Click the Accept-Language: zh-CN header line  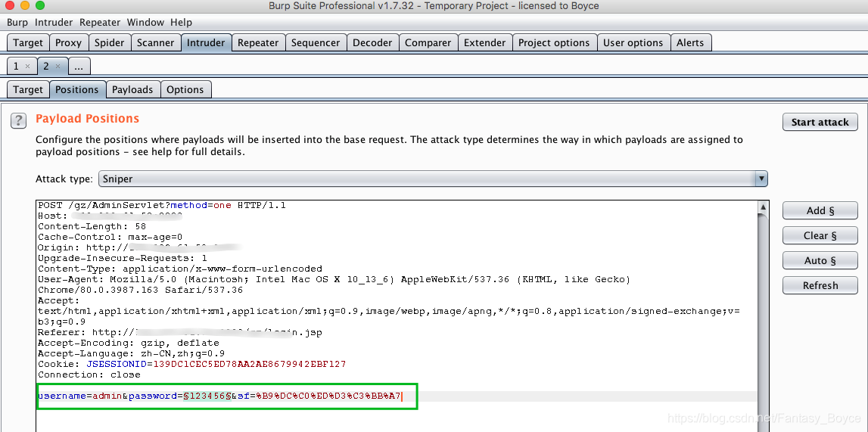pyautogui.click(x=131, y=353)
